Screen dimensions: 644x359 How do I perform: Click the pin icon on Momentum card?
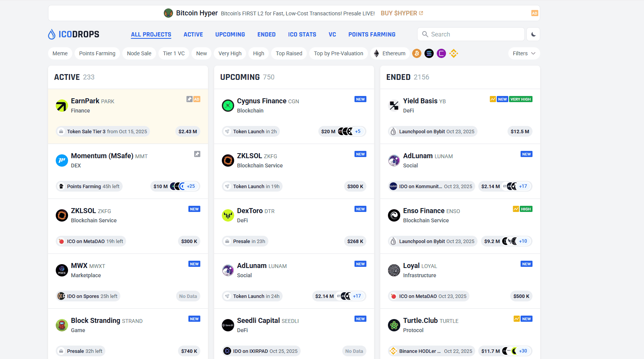click(x=197, y=154)
